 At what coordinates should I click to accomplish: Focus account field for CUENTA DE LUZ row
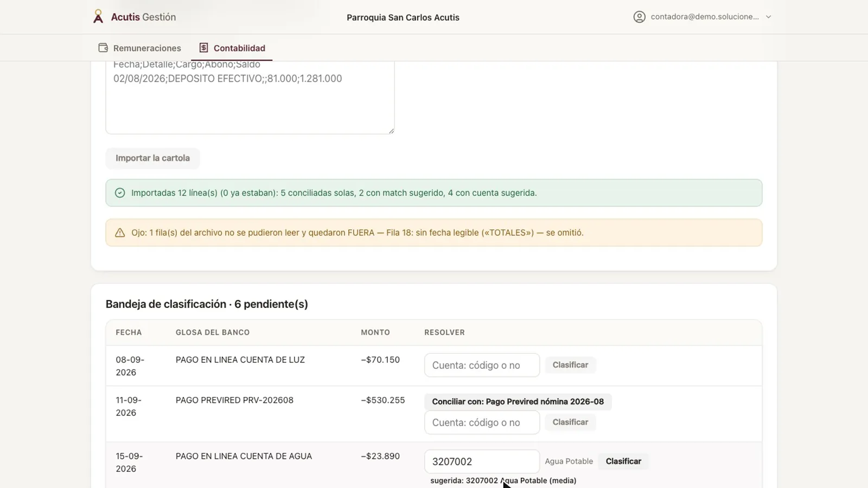click(x=482, y=365)
